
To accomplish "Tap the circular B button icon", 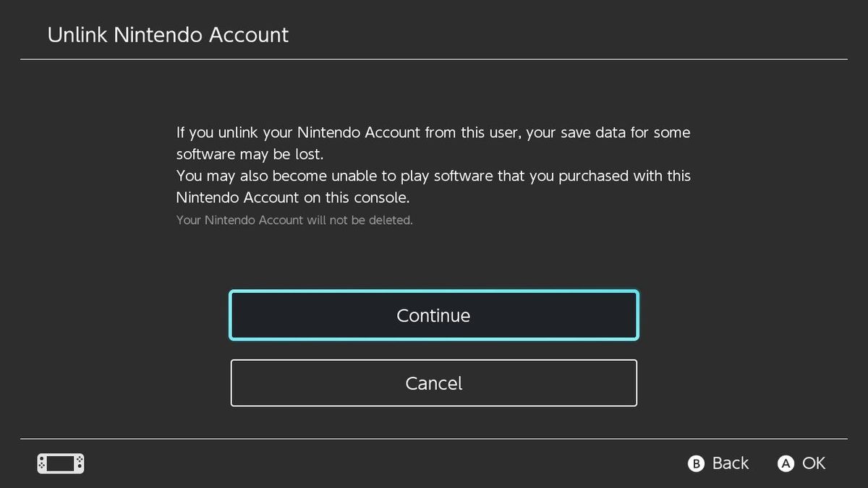I will 696,463.
